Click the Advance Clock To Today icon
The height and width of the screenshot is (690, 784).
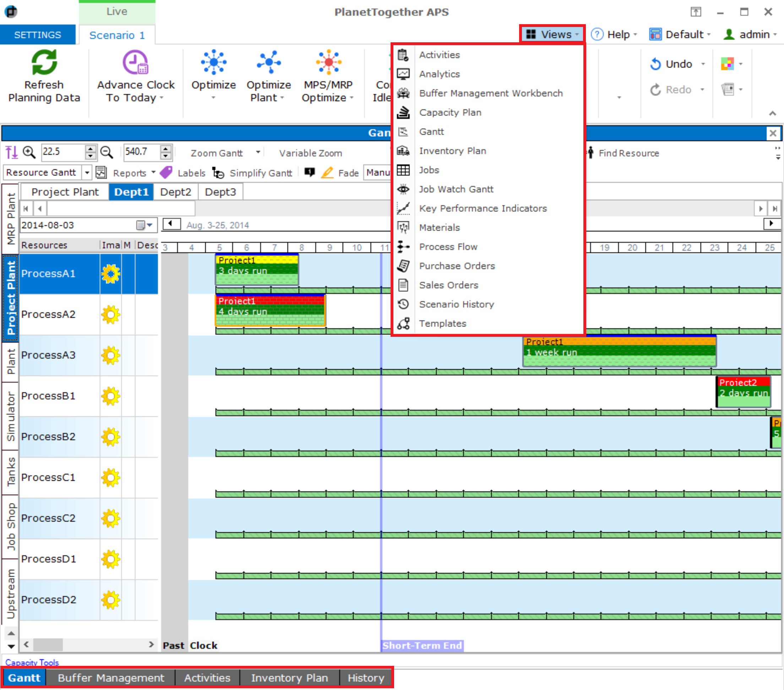tap(135, 62)
